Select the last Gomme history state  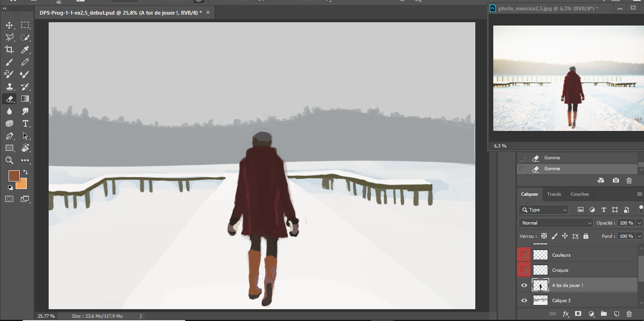tap(552, 169)
